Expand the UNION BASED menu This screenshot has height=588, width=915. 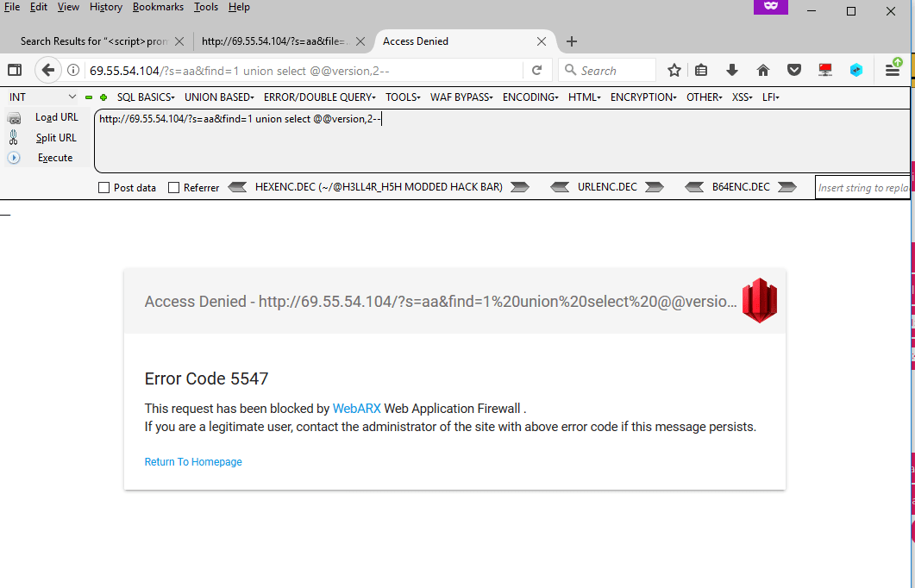tap(219, 97)
